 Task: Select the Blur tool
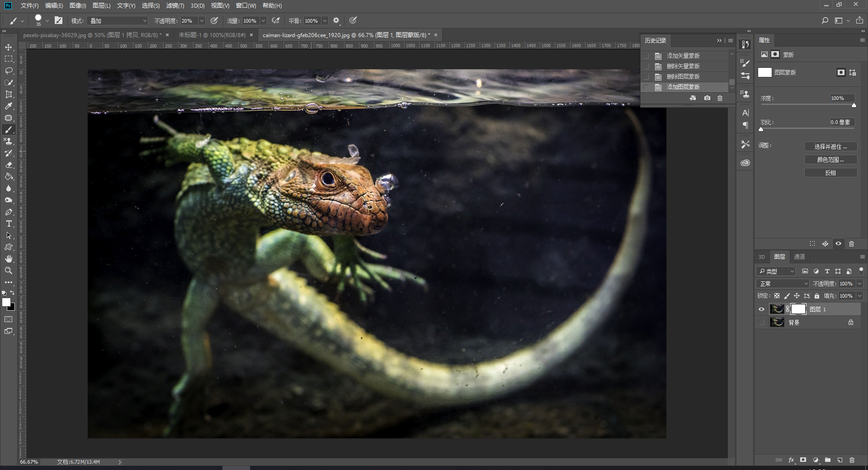[9, 189]
